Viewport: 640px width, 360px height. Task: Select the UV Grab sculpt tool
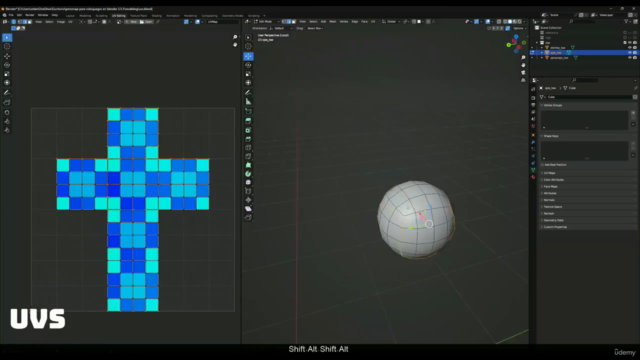coord(7,112)
